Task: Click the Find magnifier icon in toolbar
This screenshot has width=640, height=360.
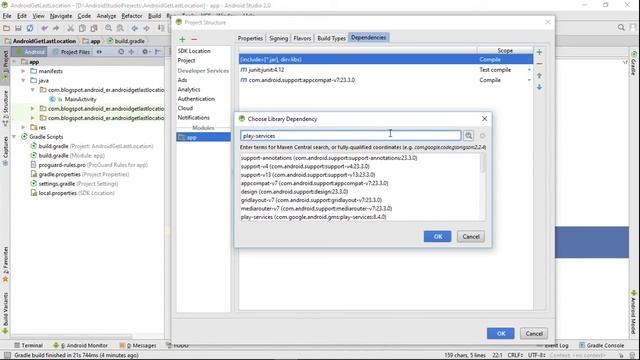Action: pos(108,28)
